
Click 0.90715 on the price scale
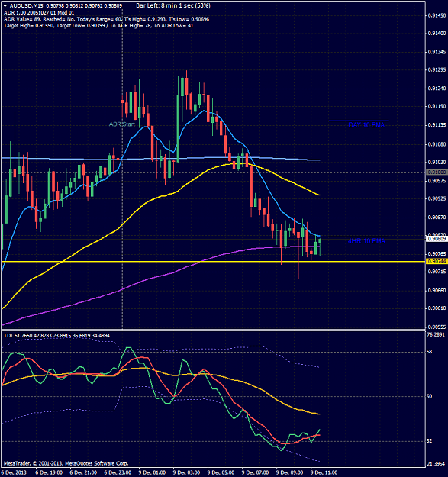(x=437, y=272)
